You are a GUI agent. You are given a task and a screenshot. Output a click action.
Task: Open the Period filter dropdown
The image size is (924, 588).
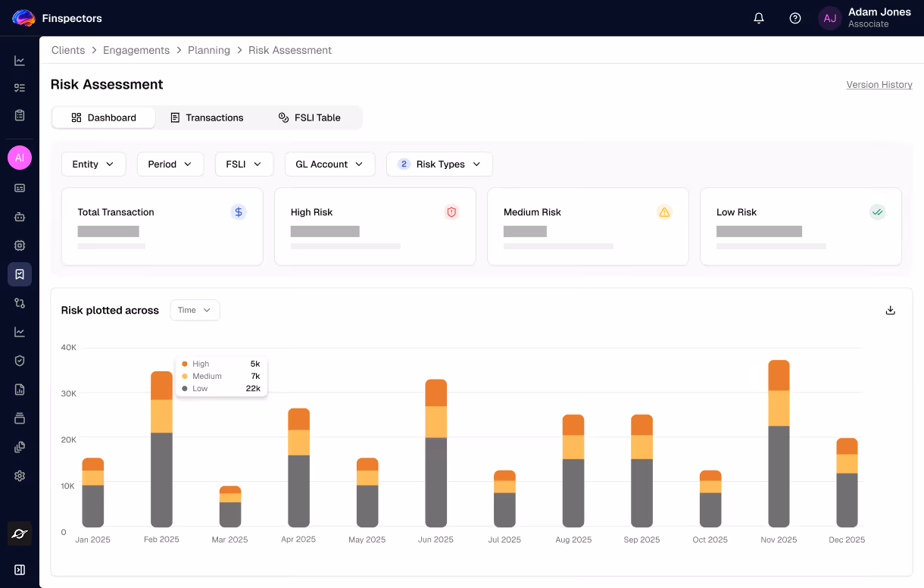click(170, 164)
